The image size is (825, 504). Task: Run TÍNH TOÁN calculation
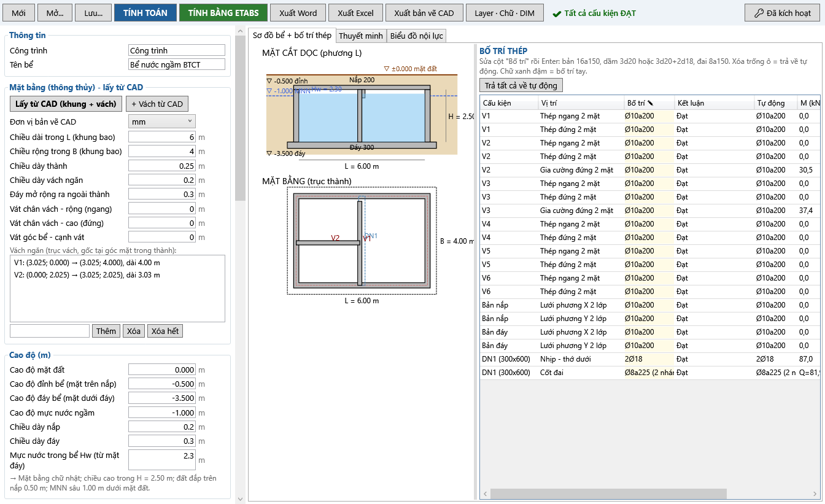[145, 13]
